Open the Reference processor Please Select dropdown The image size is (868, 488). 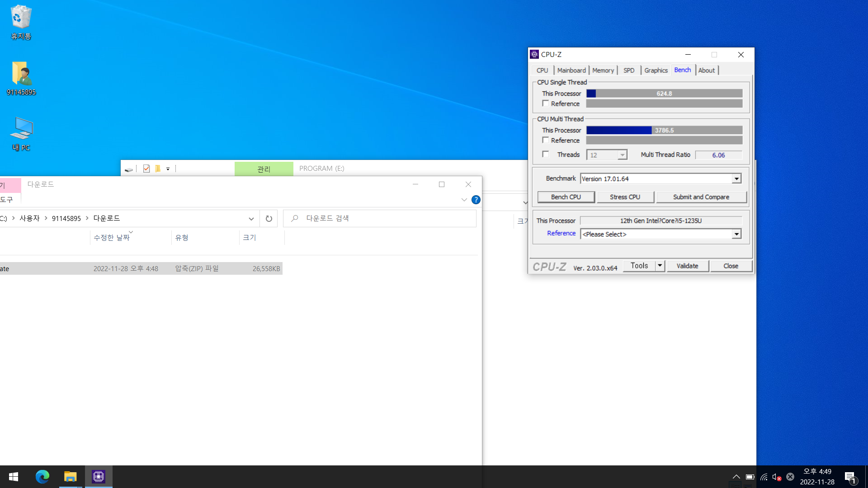click(x=736, y=234)
